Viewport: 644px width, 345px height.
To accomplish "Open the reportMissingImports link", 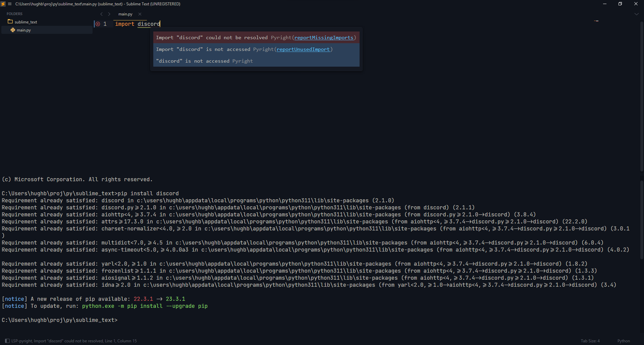I will pos(324,38).
